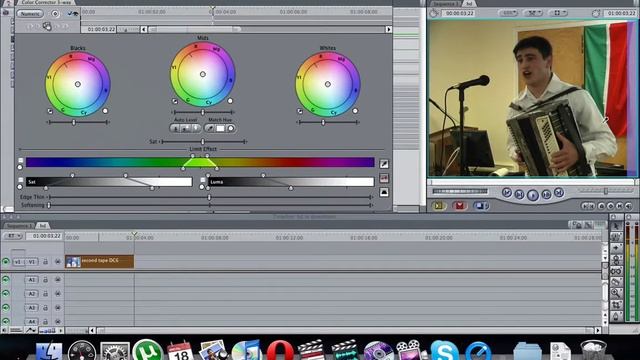Lock the V1 track

[x=45, y=262]
